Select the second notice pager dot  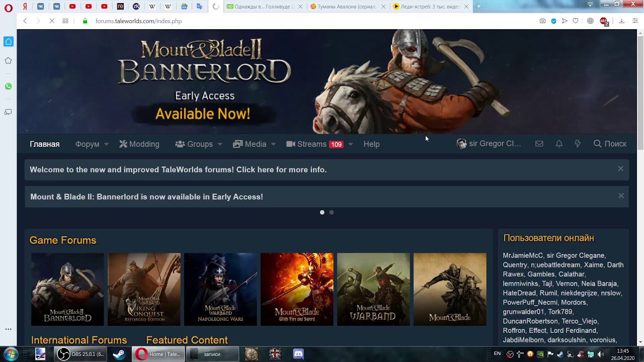coord(331,212)
